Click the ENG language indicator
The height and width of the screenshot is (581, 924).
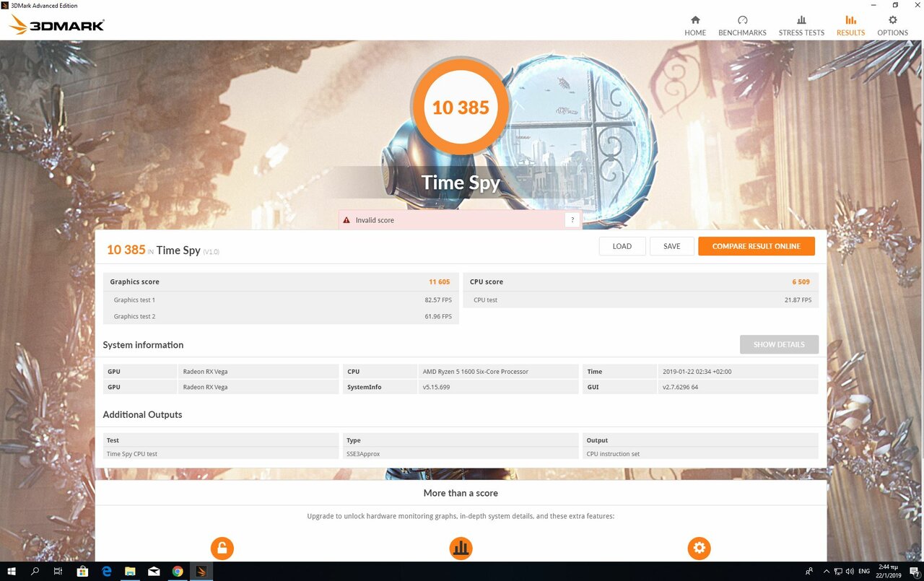pos(864,571)
